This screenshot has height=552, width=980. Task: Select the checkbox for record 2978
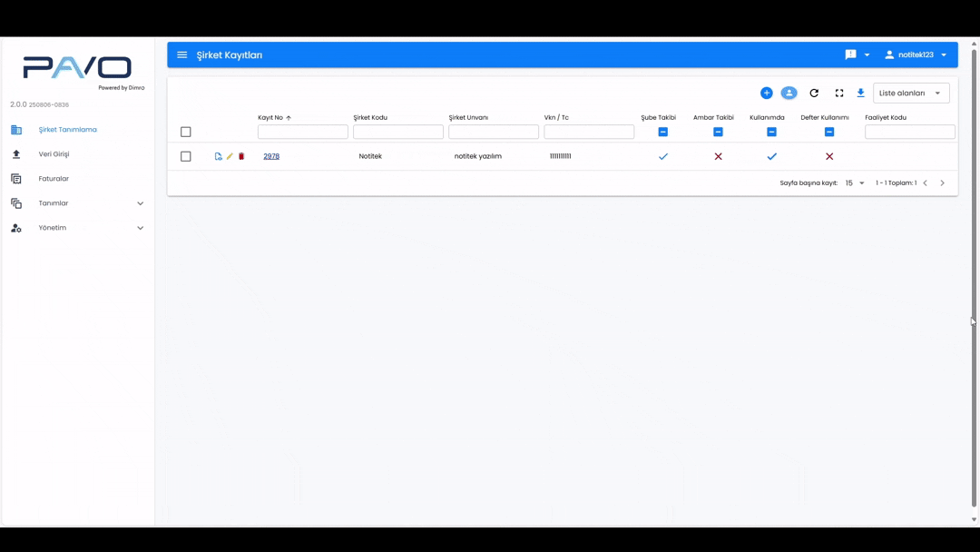[x=186, y=156]
